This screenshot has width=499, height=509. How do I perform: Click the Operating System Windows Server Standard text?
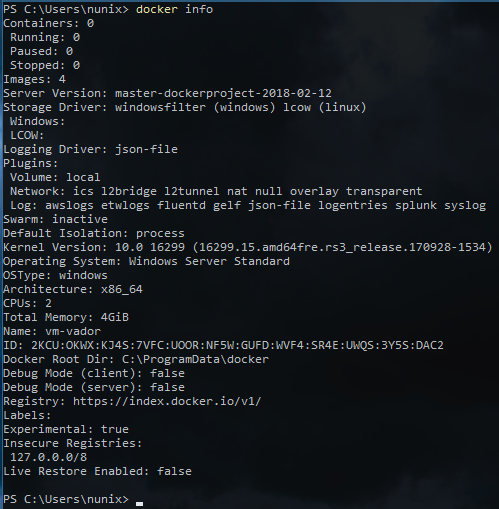click(x=209, y=261)
